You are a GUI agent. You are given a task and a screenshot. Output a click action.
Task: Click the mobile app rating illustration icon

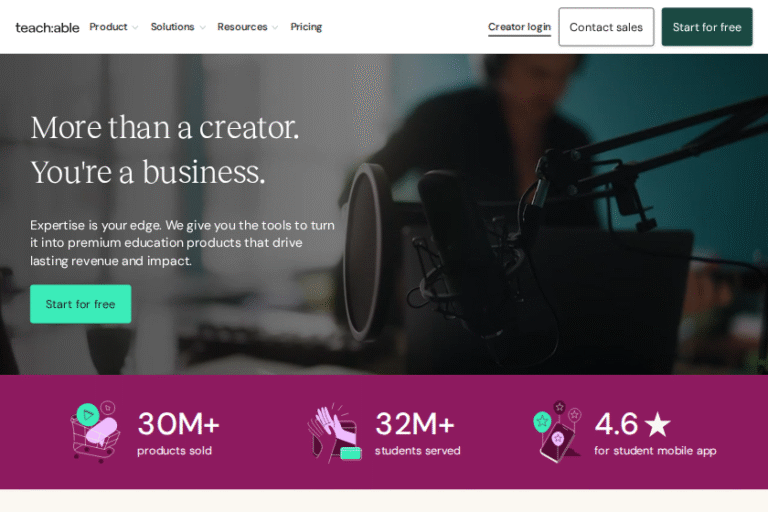tap(558, 432)
